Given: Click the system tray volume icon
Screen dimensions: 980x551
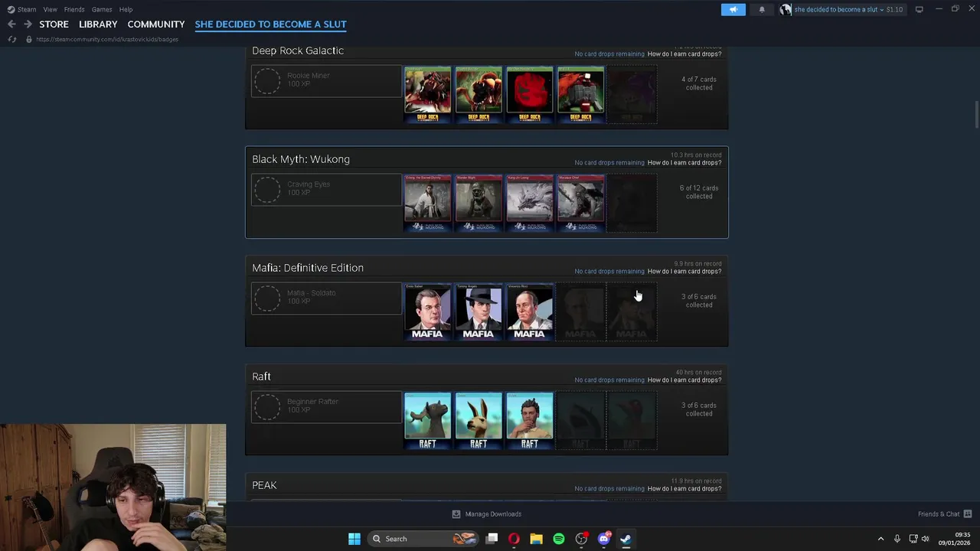Looking at the screenshot, I should (x=925, y=539).
